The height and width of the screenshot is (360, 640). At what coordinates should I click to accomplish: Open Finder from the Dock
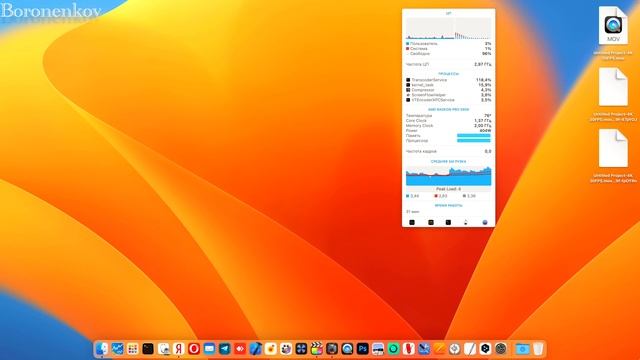(x=102, y=349)
